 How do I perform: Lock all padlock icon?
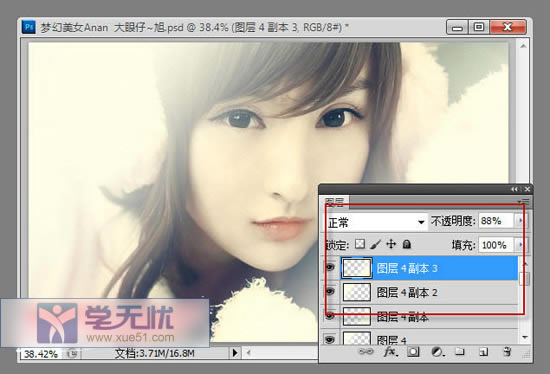pos(407,244)
